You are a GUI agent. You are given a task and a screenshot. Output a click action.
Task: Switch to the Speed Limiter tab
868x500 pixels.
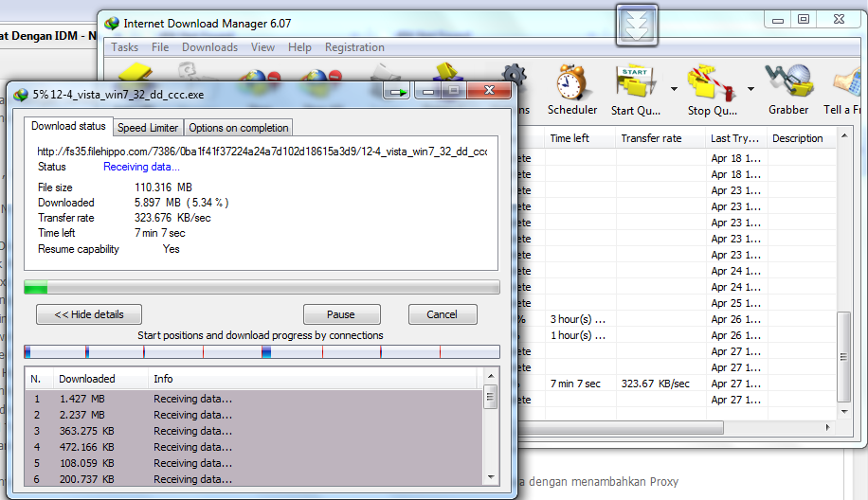pyautogui.click(x=148, y=128)
